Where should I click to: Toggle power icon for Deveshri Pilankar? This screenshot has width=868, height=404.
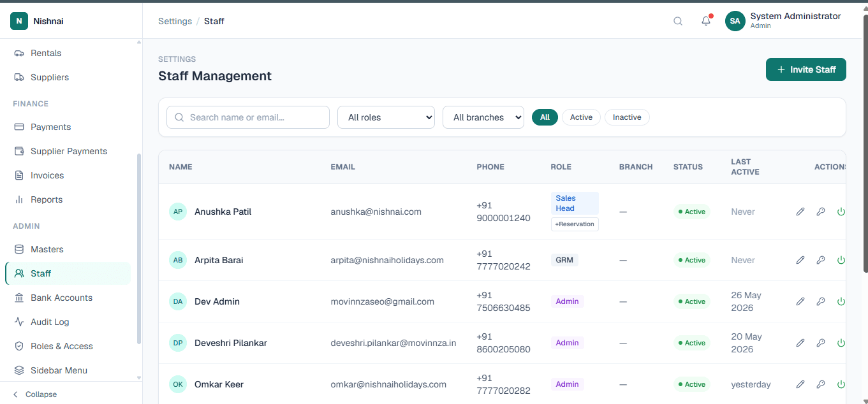841,343
